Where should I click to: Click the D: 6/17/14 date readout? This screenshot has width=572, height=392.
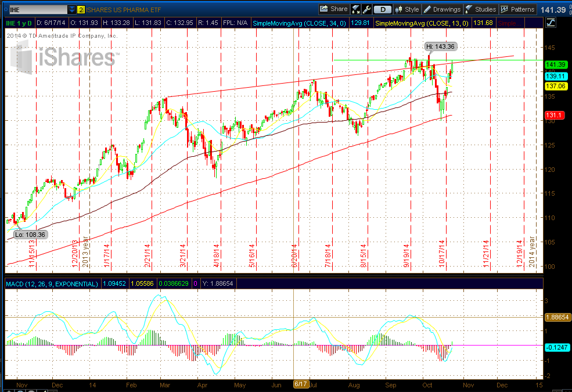point(51,23)
